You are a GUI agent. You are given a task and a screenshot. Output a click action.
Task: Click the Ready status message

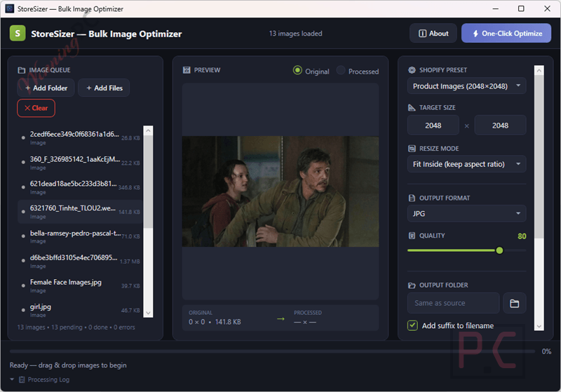pos(68,365)
